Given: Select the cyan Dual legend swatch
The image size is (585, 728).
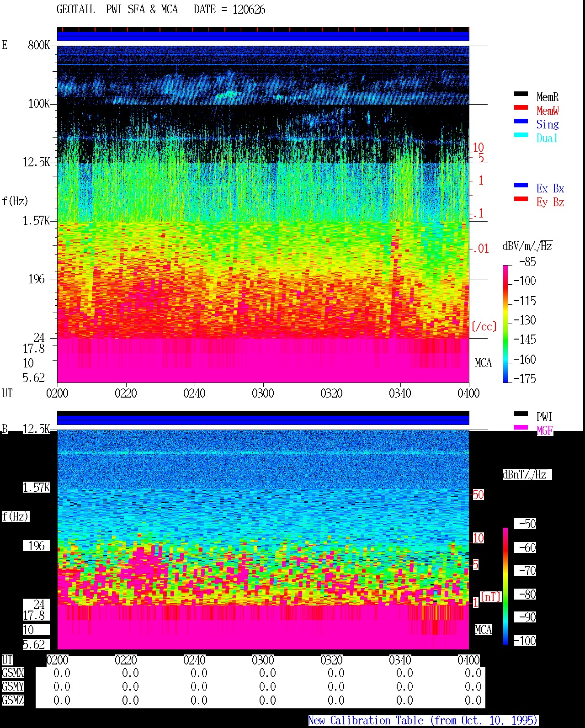Looking at the screenshot, I should click(x=521, y=135).
